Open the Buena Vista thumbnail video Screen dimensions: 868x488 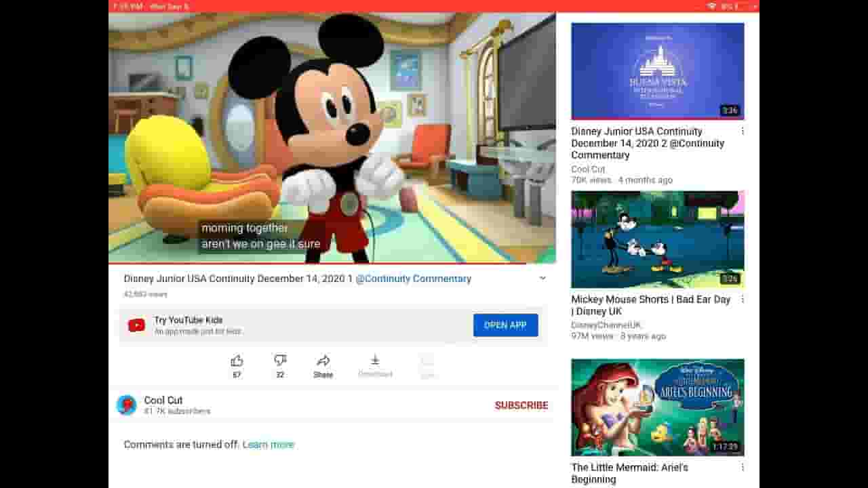[657, 71]
